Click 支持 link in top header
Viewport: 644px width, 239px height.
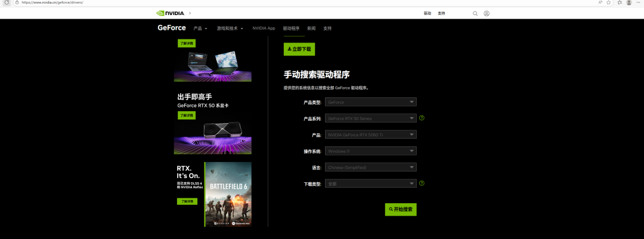[x=441, y=14]
